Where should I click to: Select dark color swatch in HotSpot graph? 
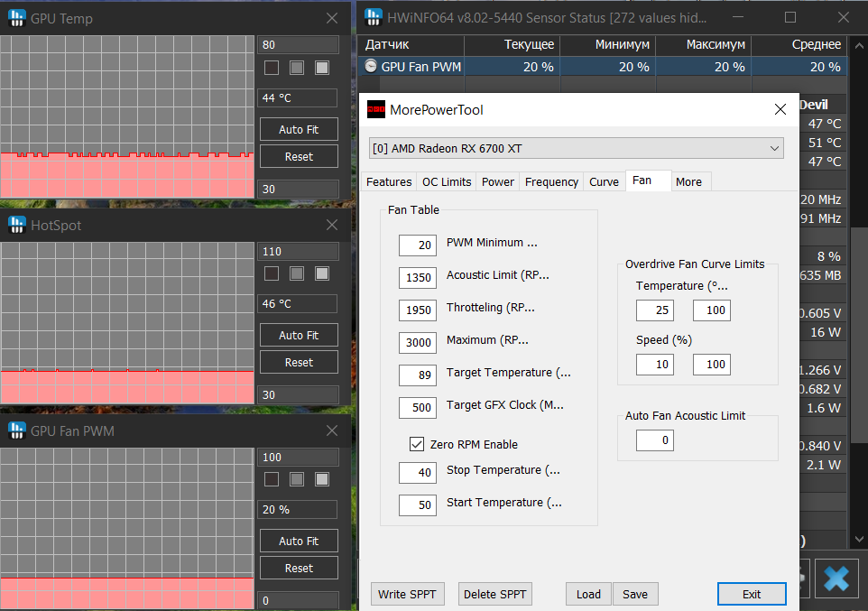coord(272,273)
